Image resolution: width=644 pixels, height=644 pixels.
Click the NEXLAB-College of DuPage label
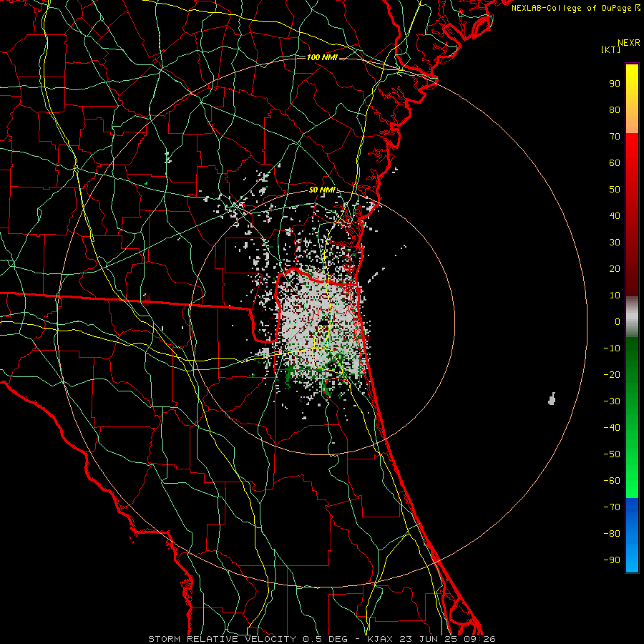pos(576,8)
